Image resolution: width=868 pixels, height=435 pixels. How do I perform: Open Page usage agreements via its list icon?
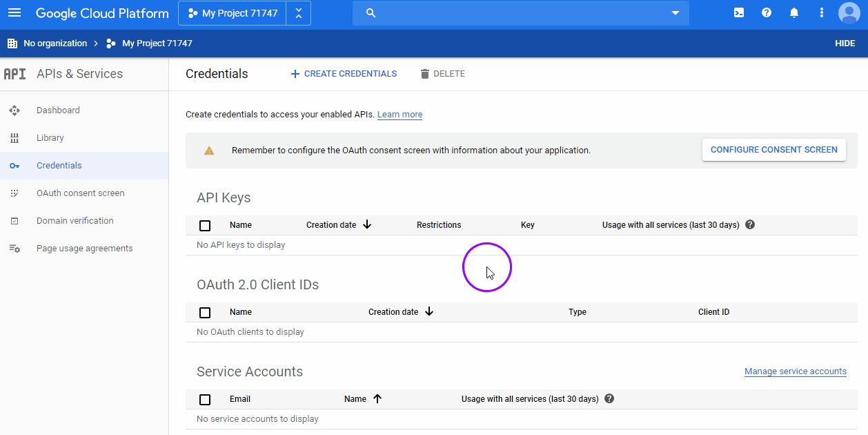coord(14,248)
